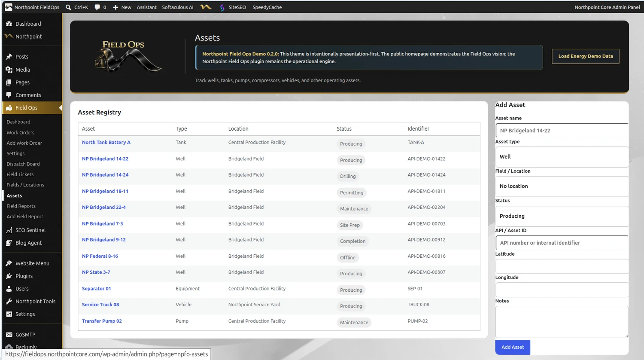Open Separator 01 asset link
644x360 pixels.
97,289
